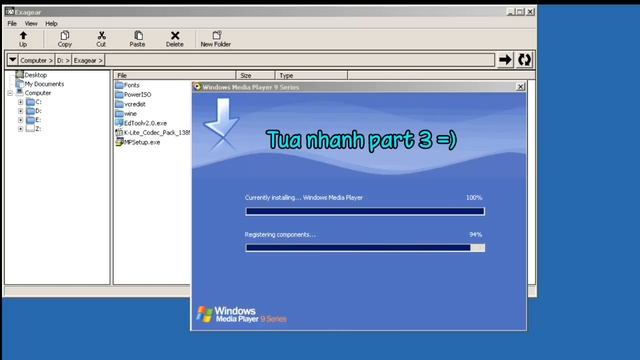The height and width of the screenshot is (360, 640).
Task: Click the Exagear window title icon
Action: coord(10,11)
